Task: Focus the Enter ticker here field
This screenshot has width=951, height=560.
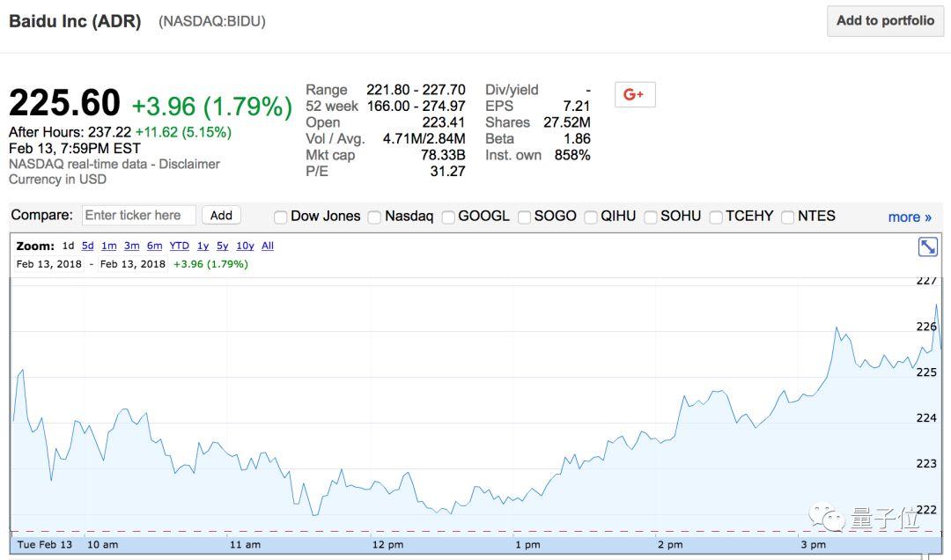Action: click(139, 216)
